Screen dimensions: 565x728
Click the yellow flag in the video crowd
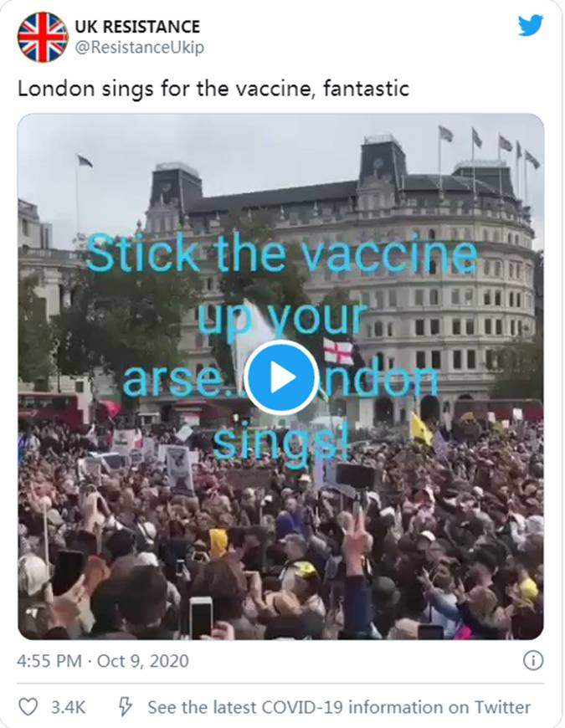tap(420, 429)
